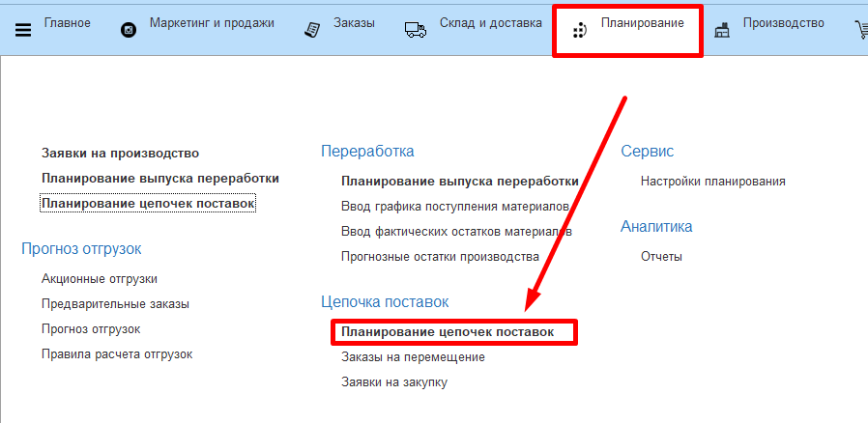Open the hamburger main menu icon
The image size is (868, 423).
pyautogui.click(x=23, y=30)
